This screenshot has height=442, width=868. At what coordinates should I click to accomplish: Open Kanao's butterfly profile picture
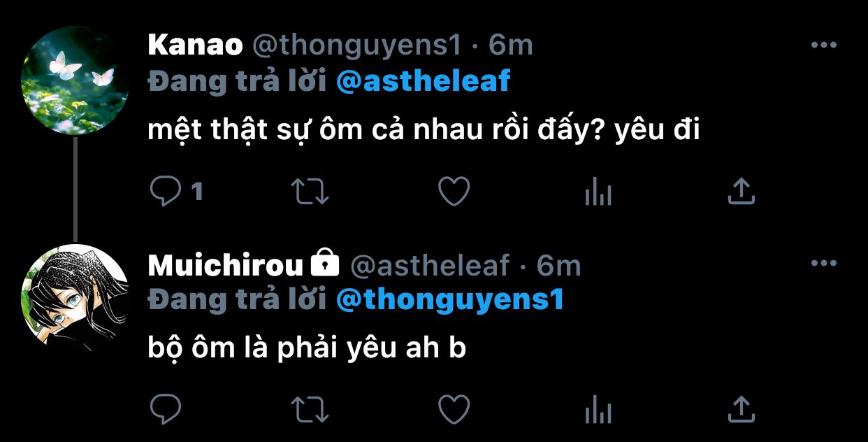coord(75,80)
